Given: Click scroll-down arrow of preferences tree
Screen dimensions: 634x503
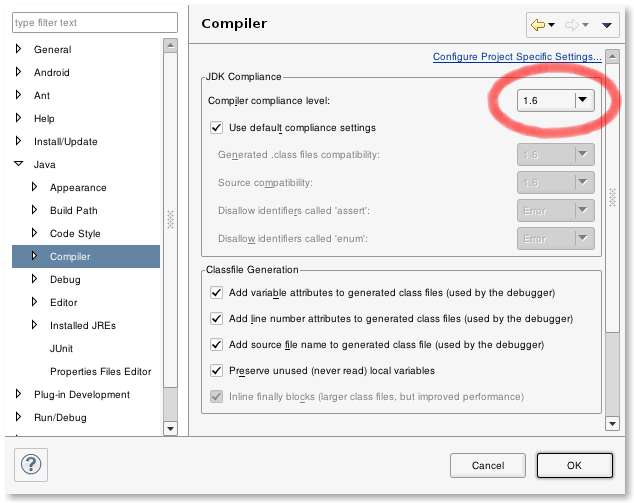Looking at the screenshot, I should click(x=169, y=428).
